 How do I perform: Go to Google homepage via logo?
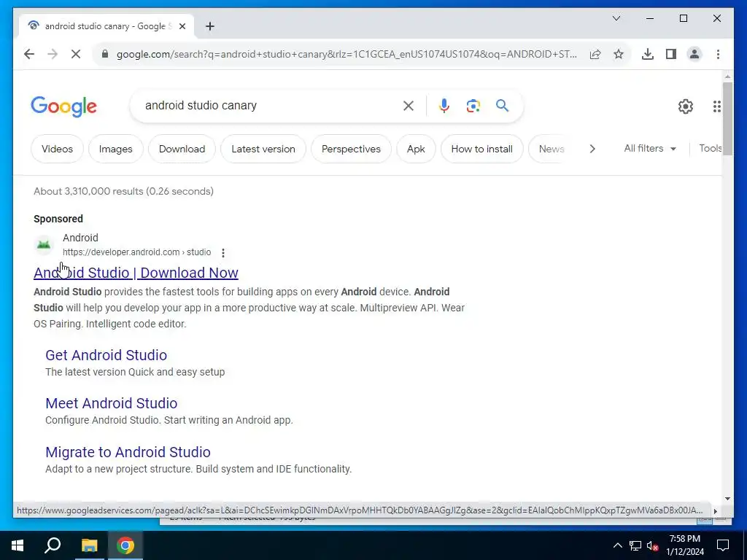[64, 106]
